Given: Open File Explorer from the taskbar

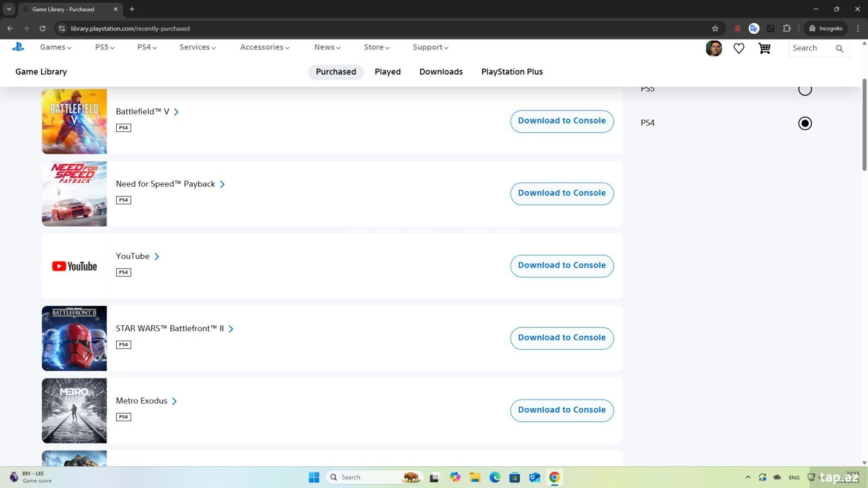Looking at the screenshot, I should (475, 477).
